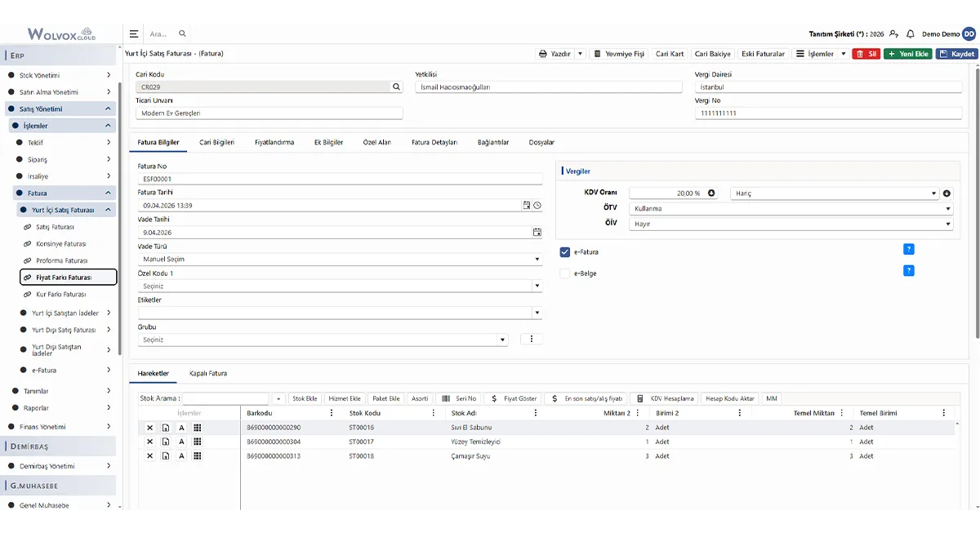
Task: Open the İşlemler dropdown in top toolbar
Action: 821,54
